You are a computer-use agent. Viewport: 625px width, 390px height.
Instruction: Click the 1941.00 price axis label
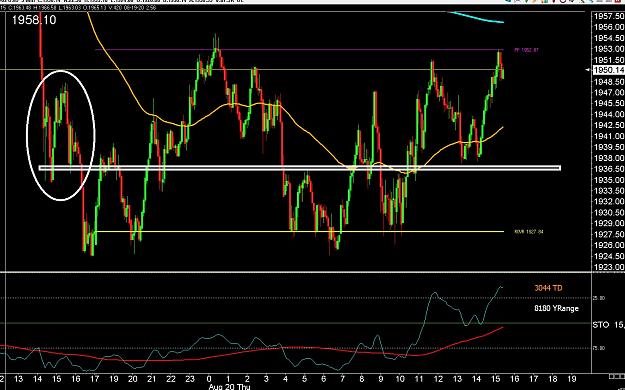tap(609, 136)
